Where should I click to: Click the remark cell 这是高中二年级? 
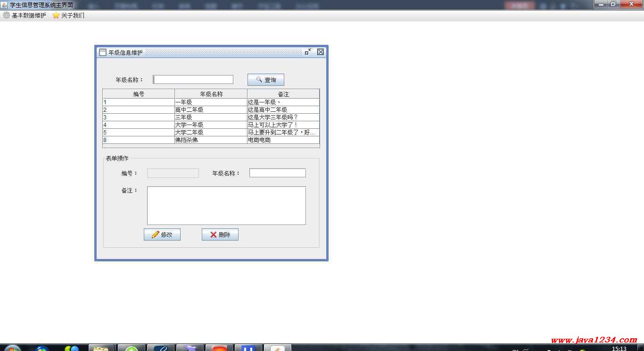point(283,109)
